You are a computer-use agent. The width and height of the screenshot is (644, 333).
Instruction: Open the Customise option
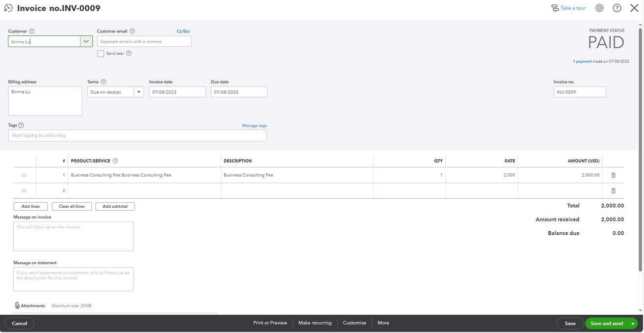tap(354, 323)
